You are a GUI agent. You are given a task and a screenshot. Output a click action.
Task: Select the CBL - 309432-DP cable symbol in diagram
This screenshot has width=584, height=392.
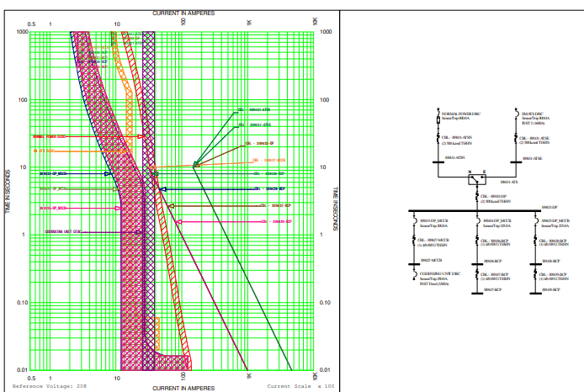point(477,197)
